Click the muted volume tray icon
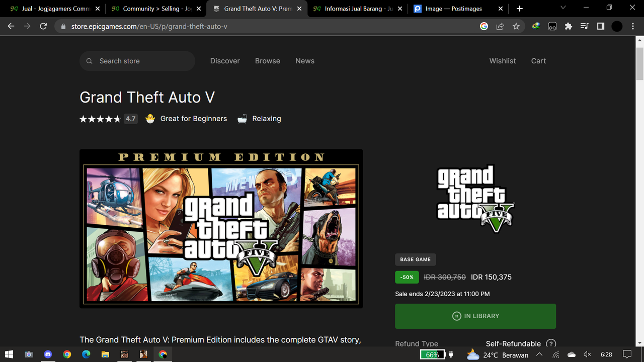 click(587, 354)
